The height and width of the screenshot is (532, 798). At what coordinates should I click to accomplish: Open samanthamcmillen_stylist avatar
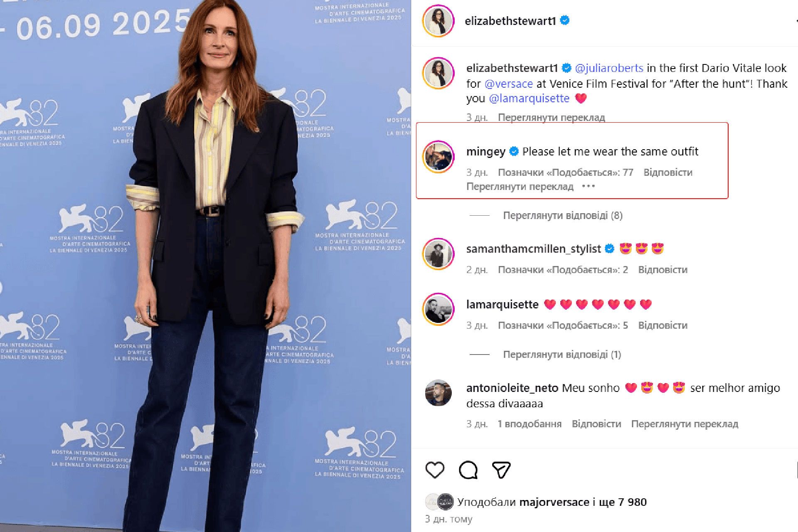click(x=438, y=254)
